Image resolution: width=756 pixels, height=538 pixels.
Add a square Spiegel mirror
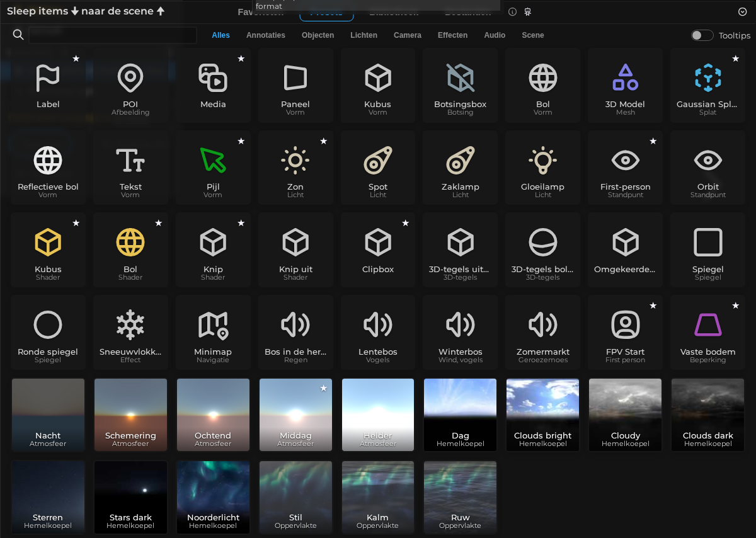pyautogui.click(x=708, y=249)
